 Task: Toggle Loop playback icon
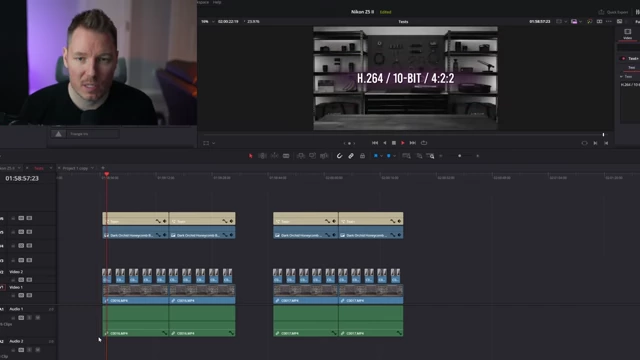coord(424,143)
